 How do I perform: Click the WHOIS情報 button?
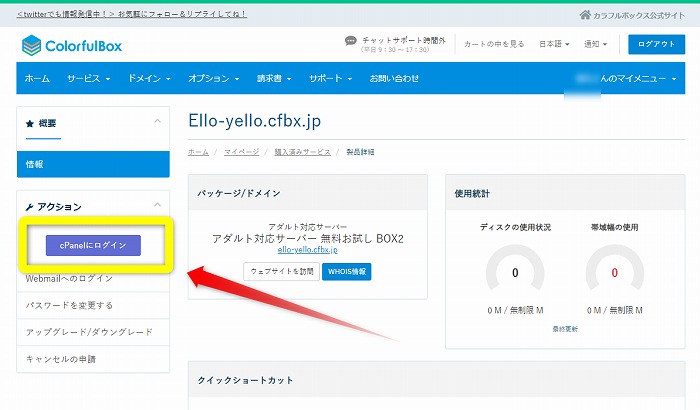pos(346,271)
